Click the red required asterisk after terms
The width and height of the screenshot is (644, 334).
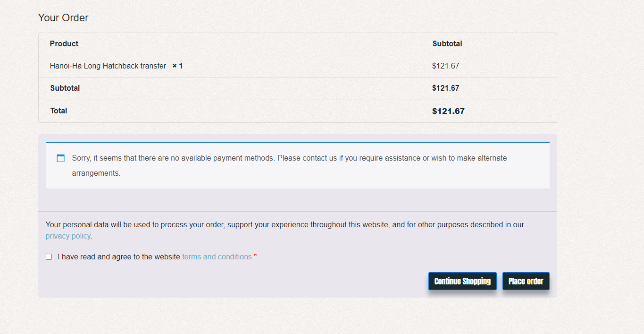[x=255, y=257]
